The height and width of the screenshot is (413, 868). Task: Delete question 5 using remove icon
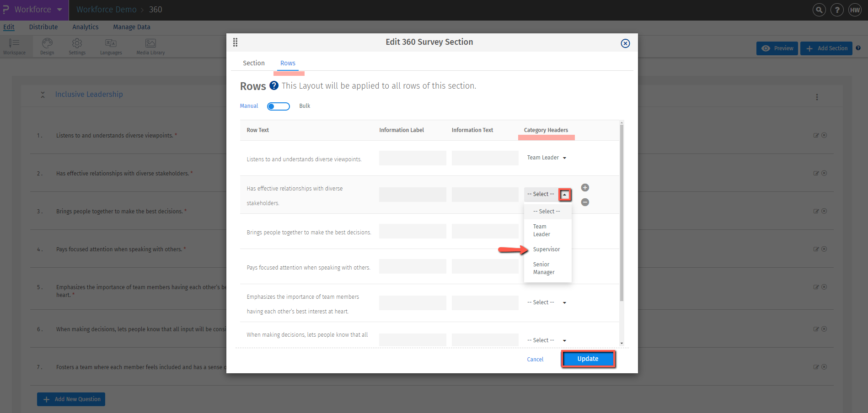824,287
